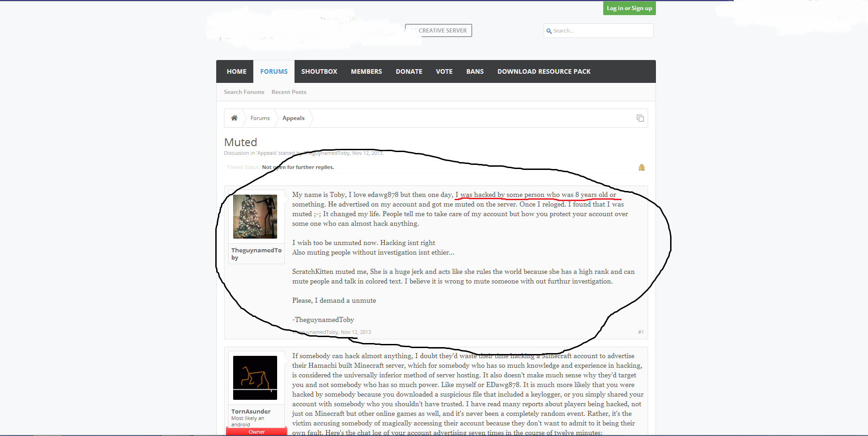The image size is (868, 436).
Task: Visit the VOTE page
Action: pyautogui.click(x=444, y=71)
